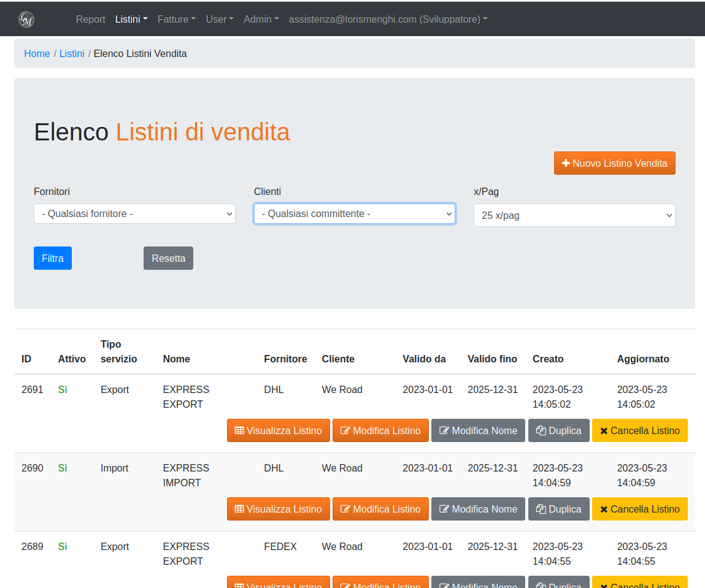The width and height of the screenshot is (705, 588).
Task: Open the assistenza user account menu
Action: (388, 20)
